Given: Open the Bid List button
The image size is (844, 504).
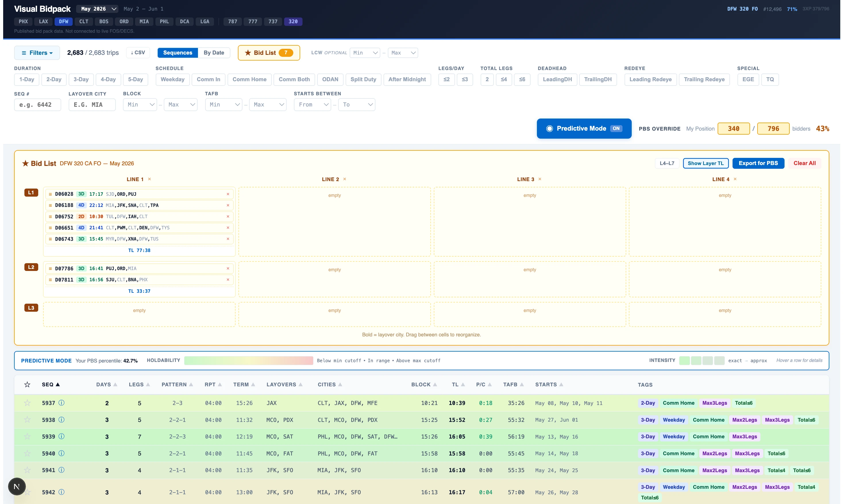Looking at the screenshot, I should (269, 53).
